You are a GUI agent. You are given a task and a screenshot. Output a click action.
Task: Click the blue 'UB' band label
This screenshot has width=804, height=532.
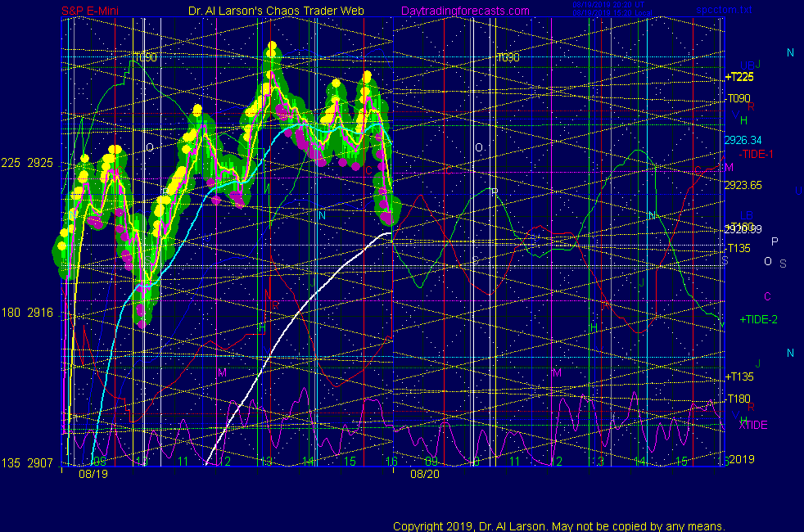(747, 65)
